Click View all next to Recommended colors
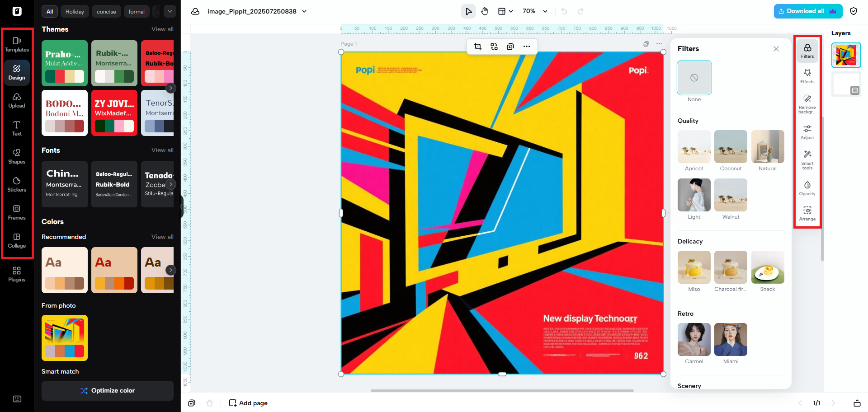 pyautogui.click(x=162, y=237)
